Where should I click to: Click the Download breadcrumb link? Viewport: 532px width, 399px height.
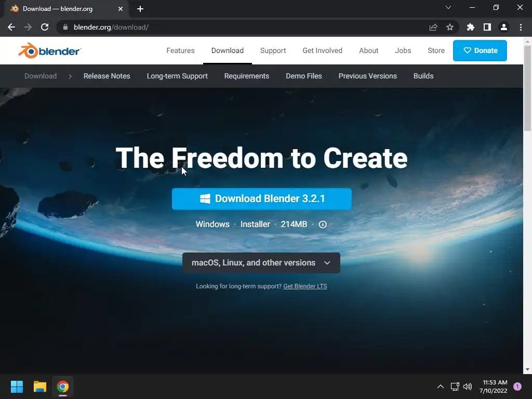coord(41,76)
